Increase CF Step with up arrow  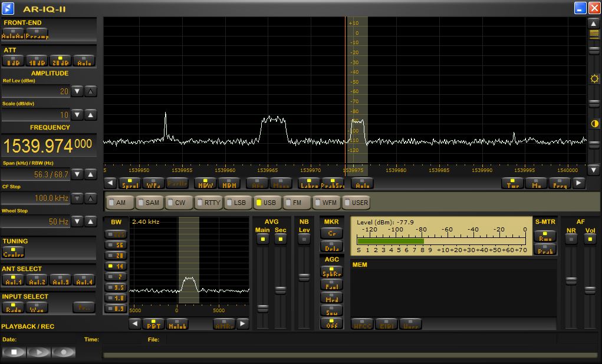(x=91, y=198)
